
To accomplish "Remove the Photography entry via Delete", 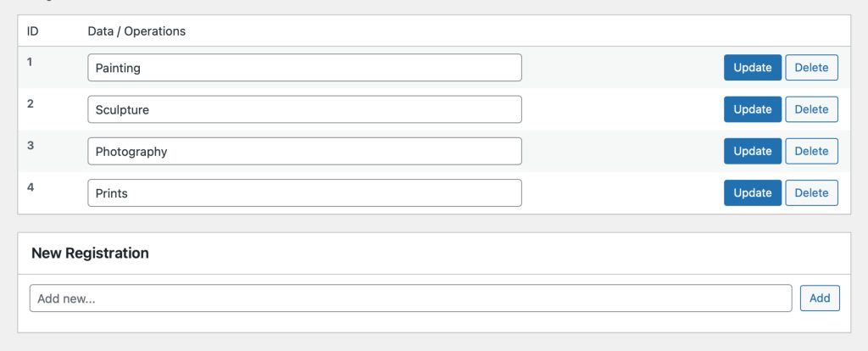I will pyautogui.click(x=811, y=151).
